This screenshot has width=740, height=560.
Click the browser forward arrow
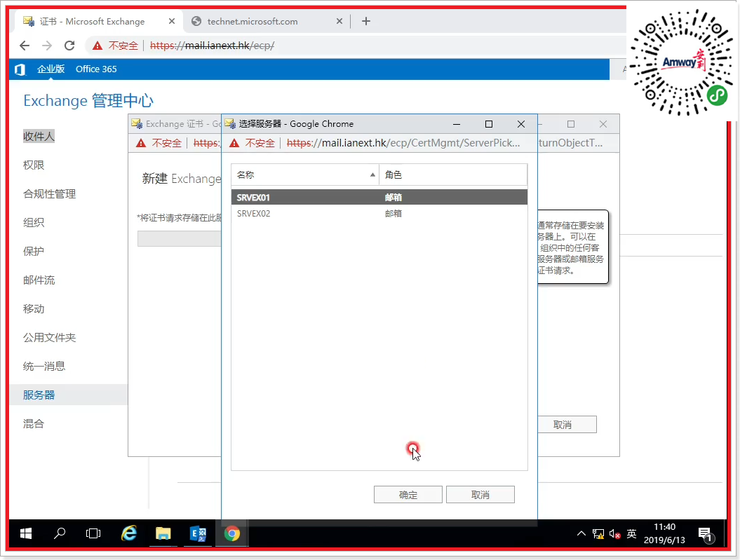click(47, 46)
